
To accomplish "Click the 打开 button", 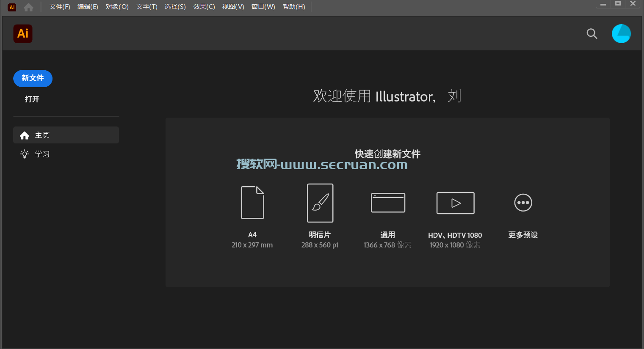I will point(32,99).
